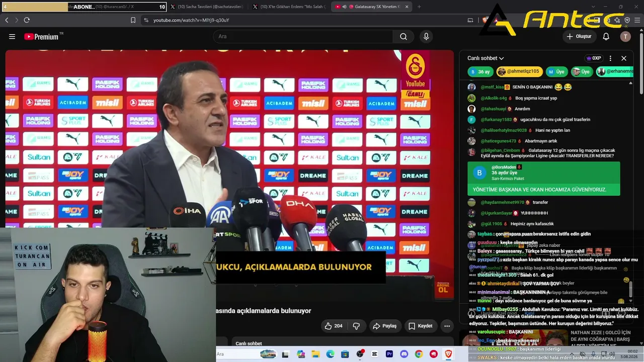The image size is (644, 362).
Task: Open the 0XP points badge
Action: click(594, 58)
